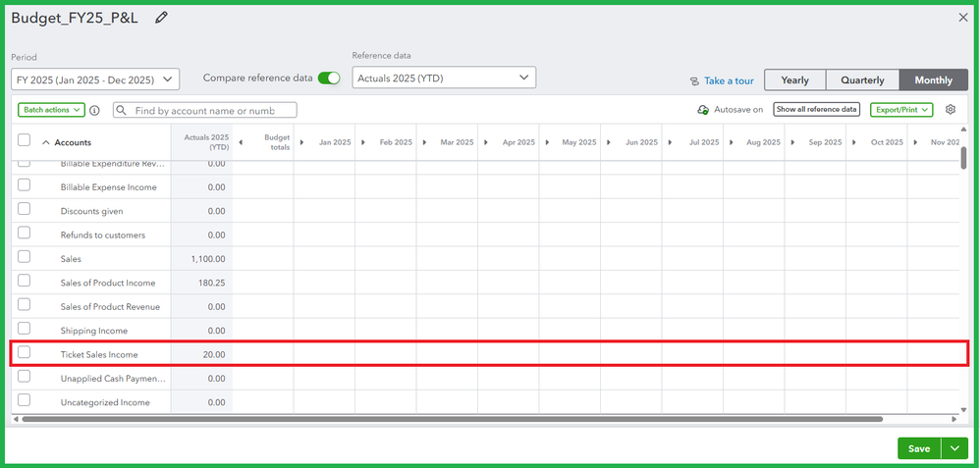Click the Shipping Income label
The height and width of the screenshot is (468, 980).
[93, 331]
